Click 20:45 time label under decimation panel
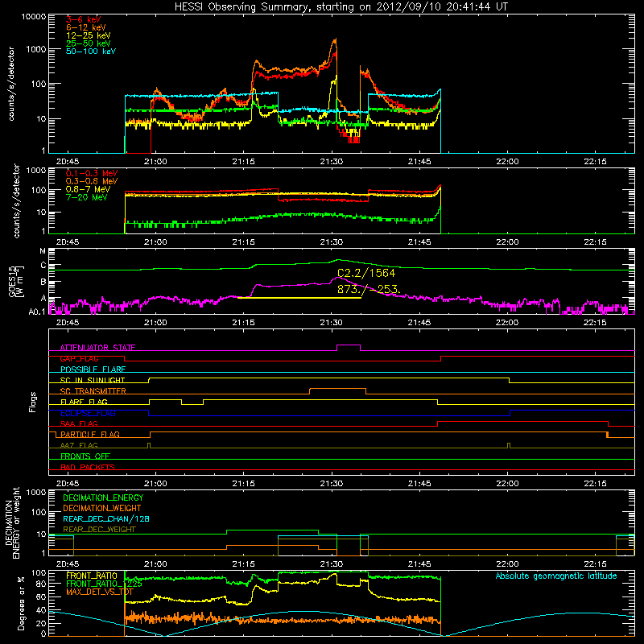Image resolution: width=644 pixels, height=644 pixels. tap(68, 564)
